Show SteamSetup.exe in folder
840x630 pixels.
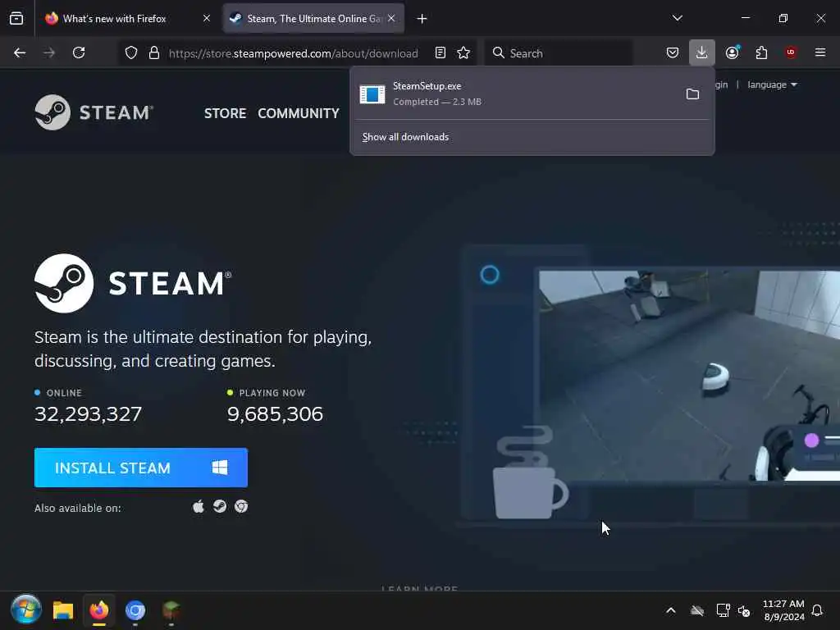[692, 94]
